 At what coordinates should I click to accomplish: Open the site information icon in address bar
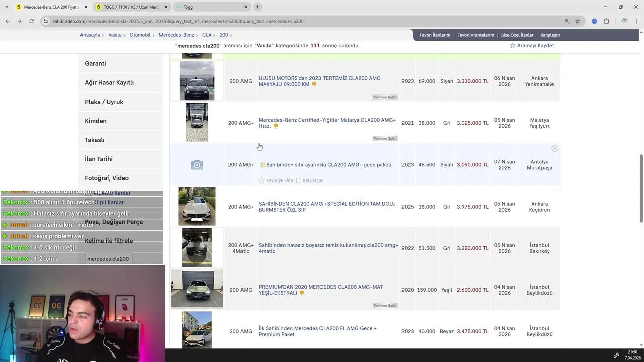pos(46,21)
